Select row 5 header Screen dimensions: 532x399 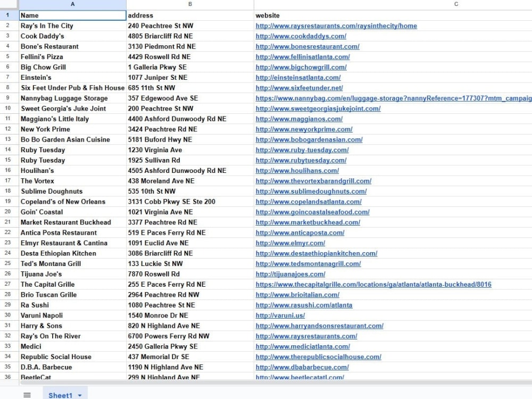(x=7, y=57)
